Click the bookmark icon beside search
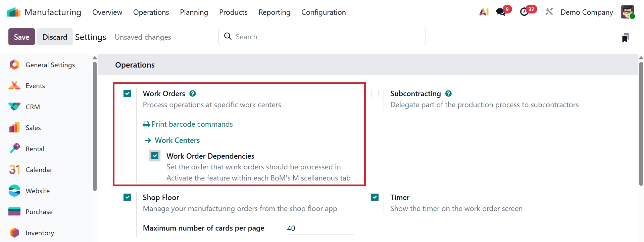This screenshot has width=644, height=242. point(625,38)
